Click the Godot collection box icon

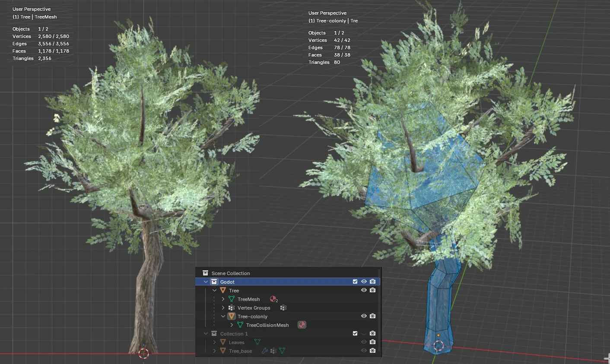(x=214, y=282)
